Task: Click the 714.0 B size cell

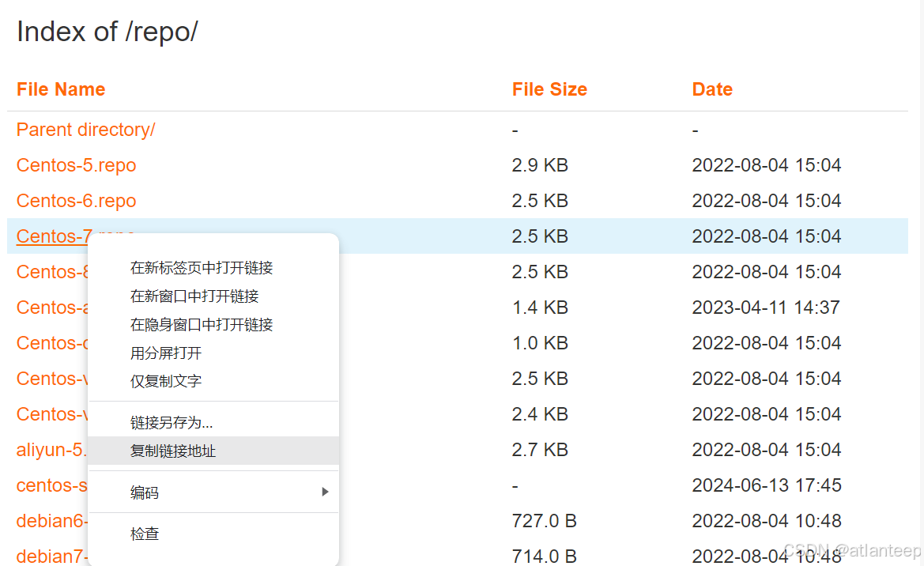Action: pyautogui.click(x=544, y=557)
